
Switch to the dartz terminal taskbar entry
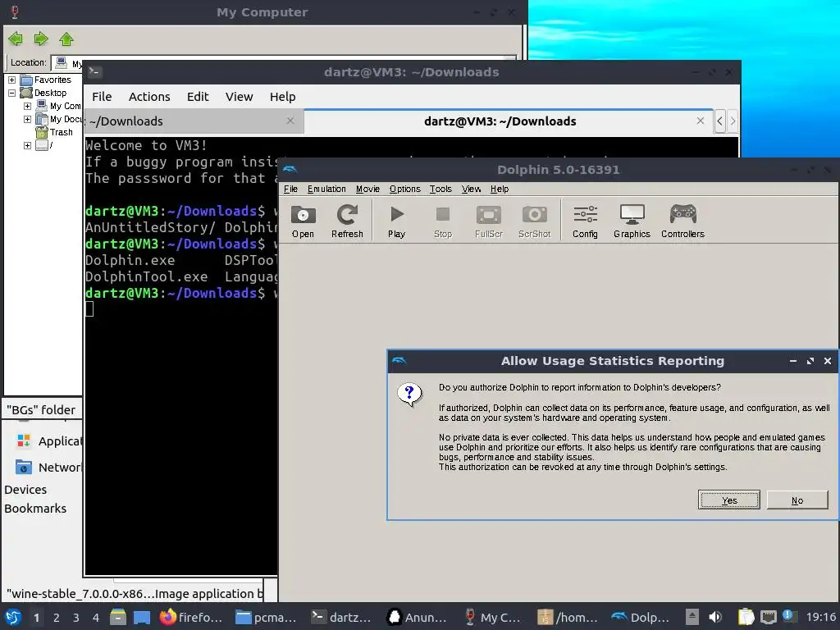[x=342, y=617]
